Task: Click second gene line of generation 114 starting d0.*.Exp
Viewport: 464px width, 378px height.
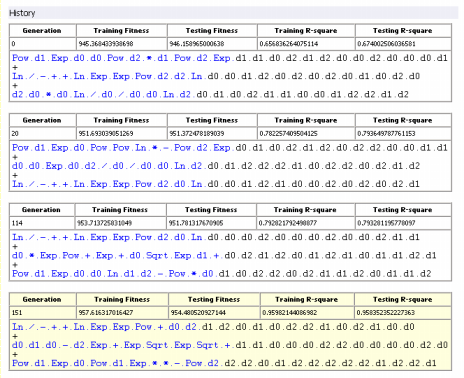Action: (224, 255)
